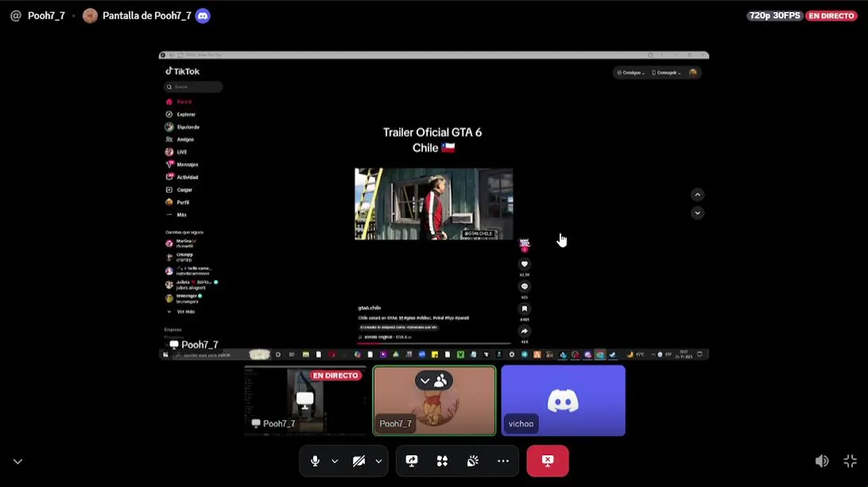The height and width of the screenshot is (487, 868).
Task: Open Perfil in TikTok sidebar
Action: pyautogui.click(x=178, y=202)
